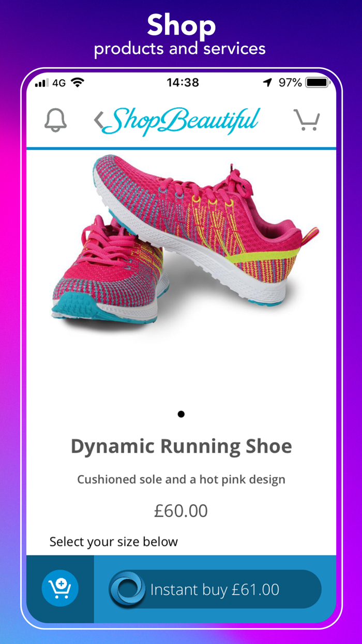The width and height of the screenshot is (362, 644).
Task: Open notifications bell icon
Action: 55,120
